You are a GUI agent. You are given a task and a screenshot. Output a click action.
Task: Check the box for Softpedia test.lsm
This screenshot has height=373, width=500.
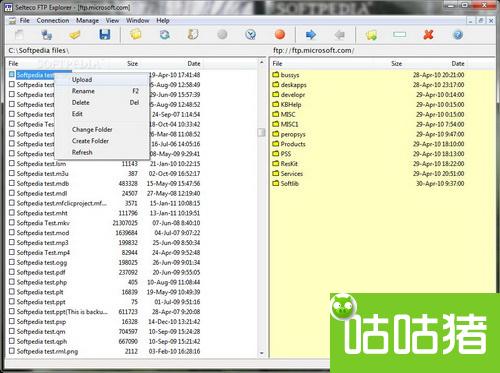12,163
